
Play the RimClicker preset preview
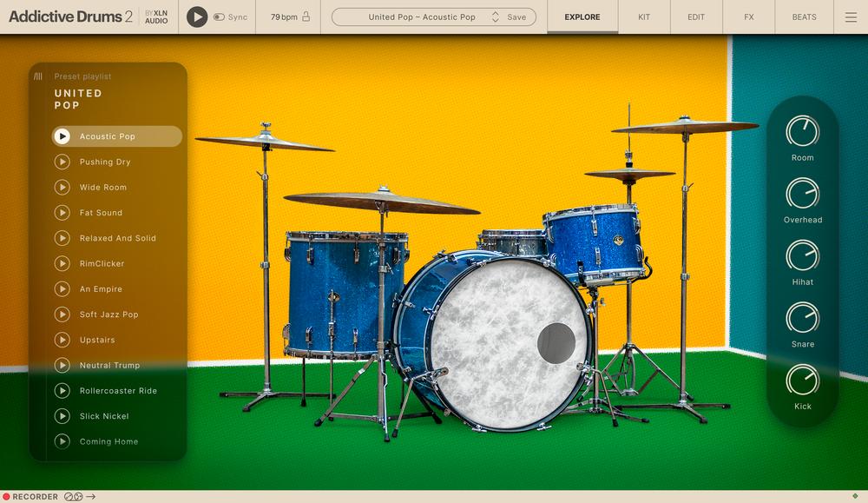[62, 263]
